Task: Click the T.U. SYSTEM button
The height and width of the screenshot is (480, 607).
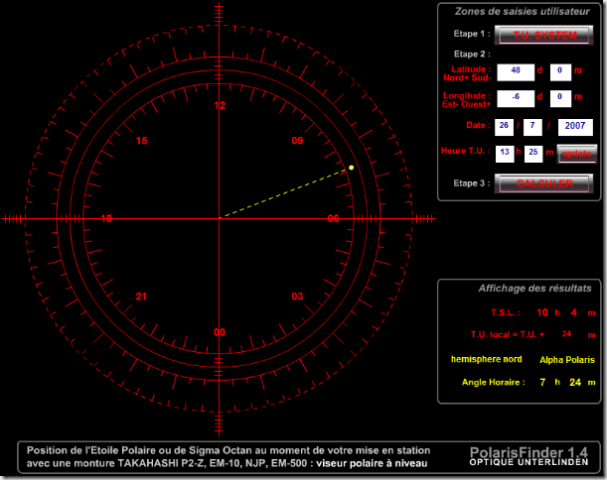Action: (538, 34)
